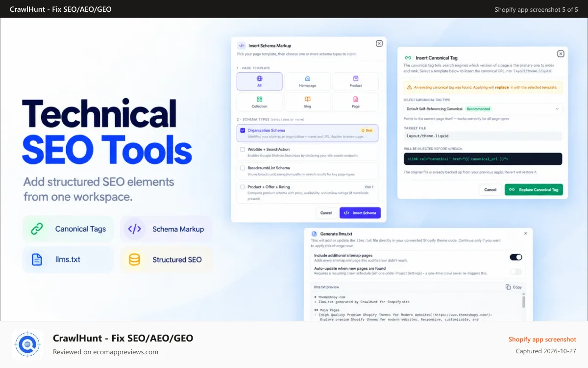Click the Insert Schema button
The width and height of the screenshot is (588, 368).
point(360,213)
